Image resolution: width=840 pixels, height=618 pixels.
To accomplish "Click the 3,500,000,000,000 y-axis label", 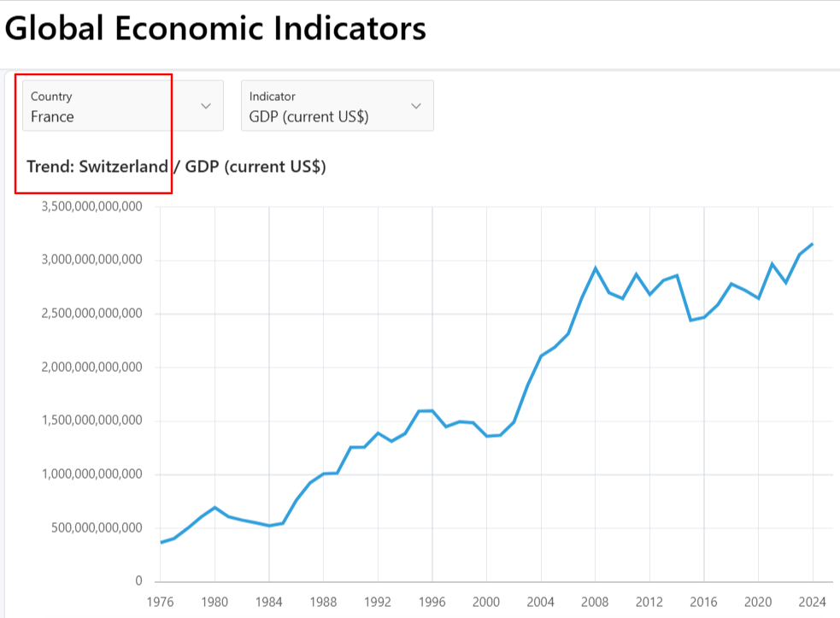I will (93, 206).
